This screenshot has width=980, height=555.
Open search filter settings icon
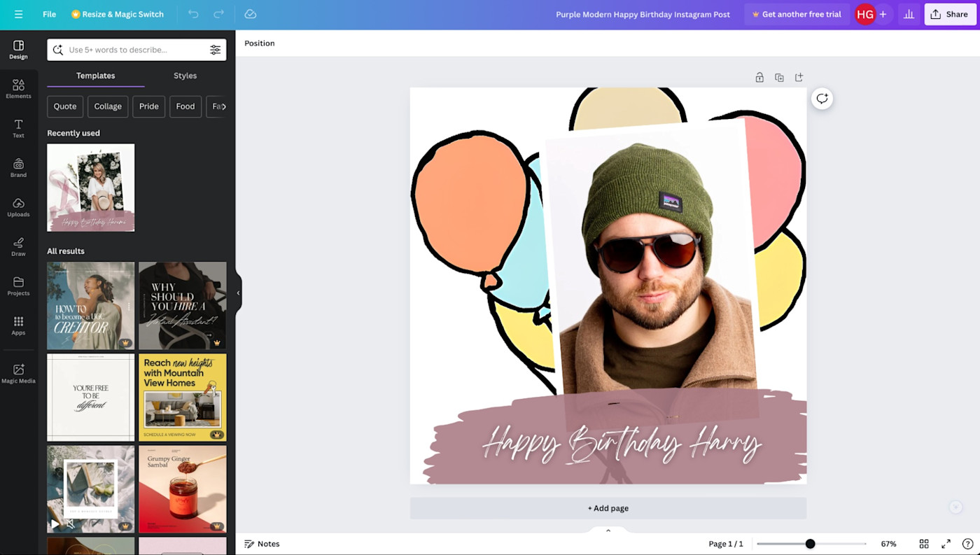coord(215,50)
